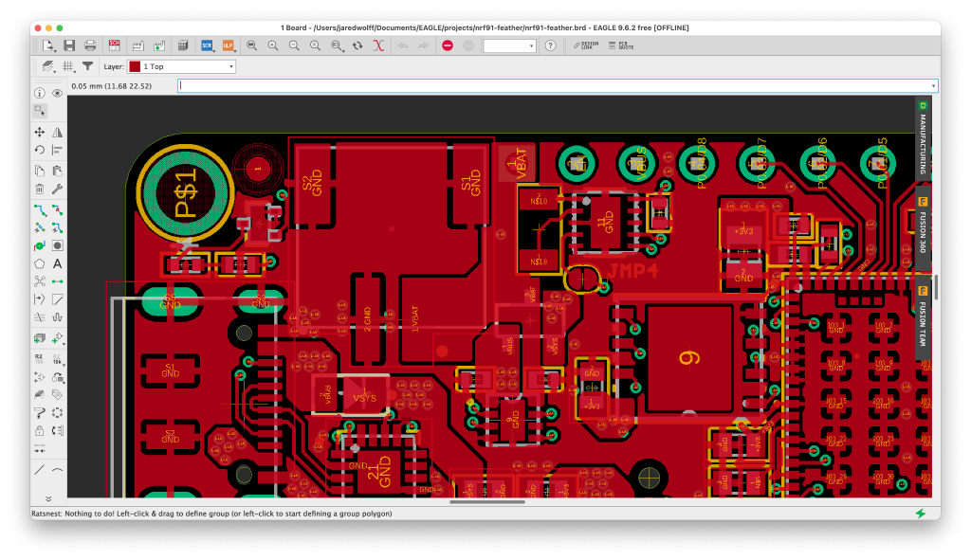Click the horizontal scrollbar below the board
Screen dimensions: 971x560
[x=487, y=502]
